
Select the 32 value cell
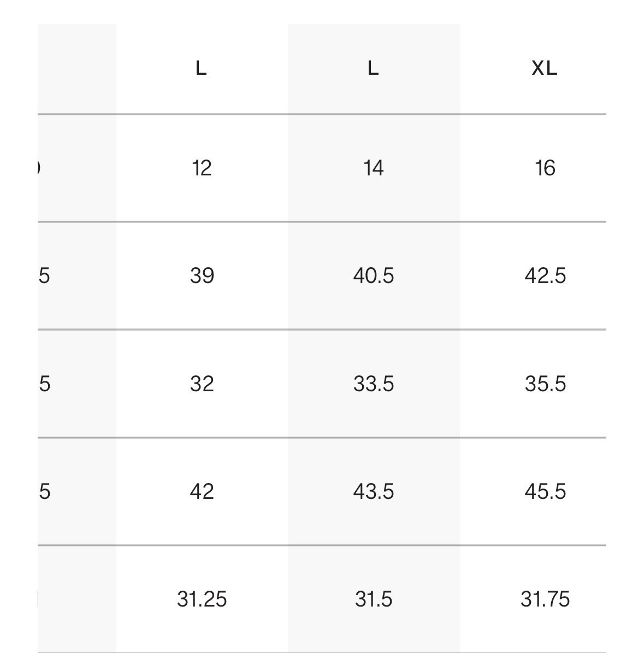tap(202, 384)
